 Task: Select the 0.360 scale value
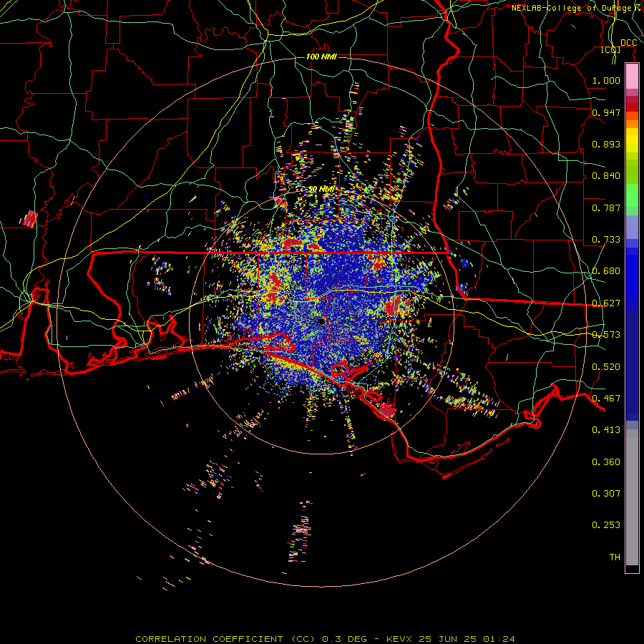[606, 462]
